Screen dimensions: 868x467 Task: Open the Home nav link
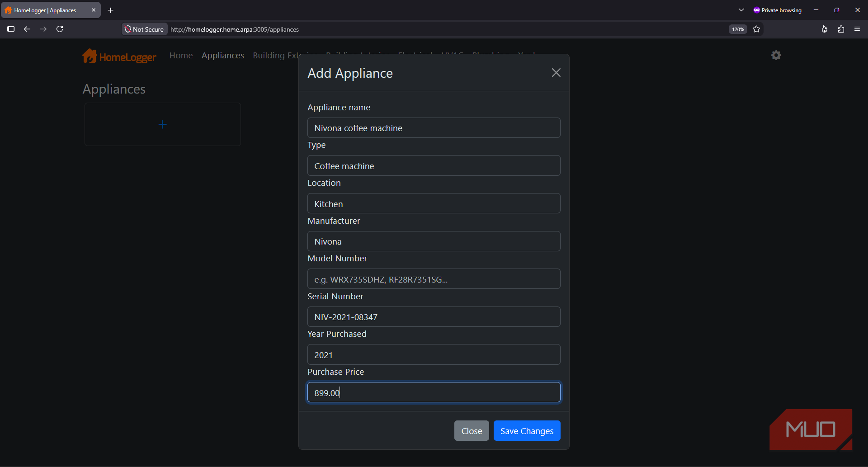point(181,56)
